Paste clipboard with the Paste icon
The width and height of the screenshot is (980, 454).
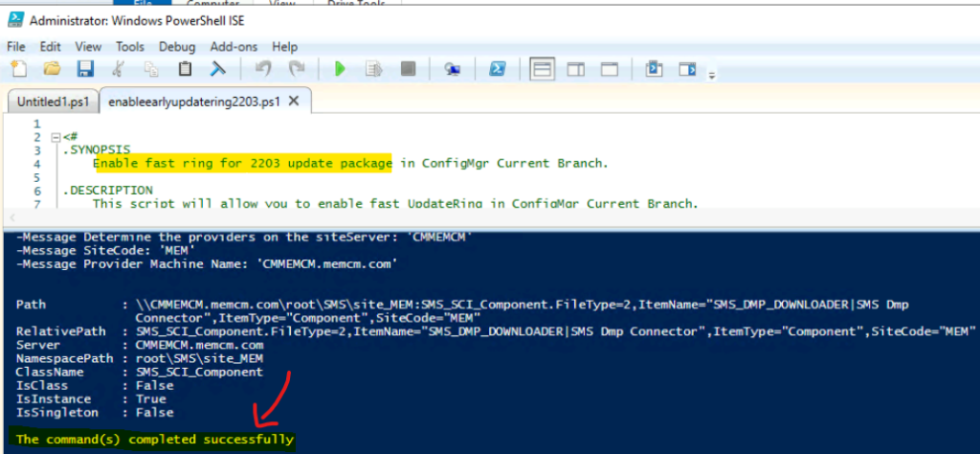(185, 68)
